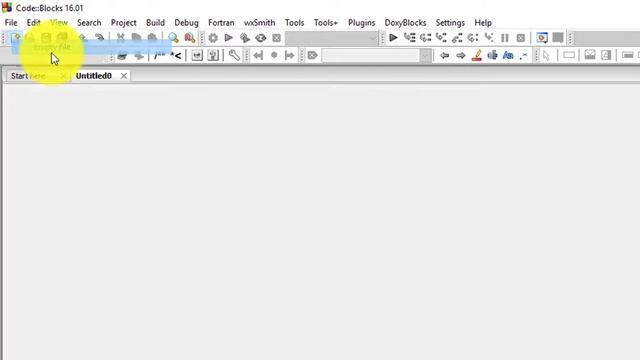Viewport: 640px width, 360px height.
Task: Open the Debugging windows icon menu
Action: click(542, 38)
